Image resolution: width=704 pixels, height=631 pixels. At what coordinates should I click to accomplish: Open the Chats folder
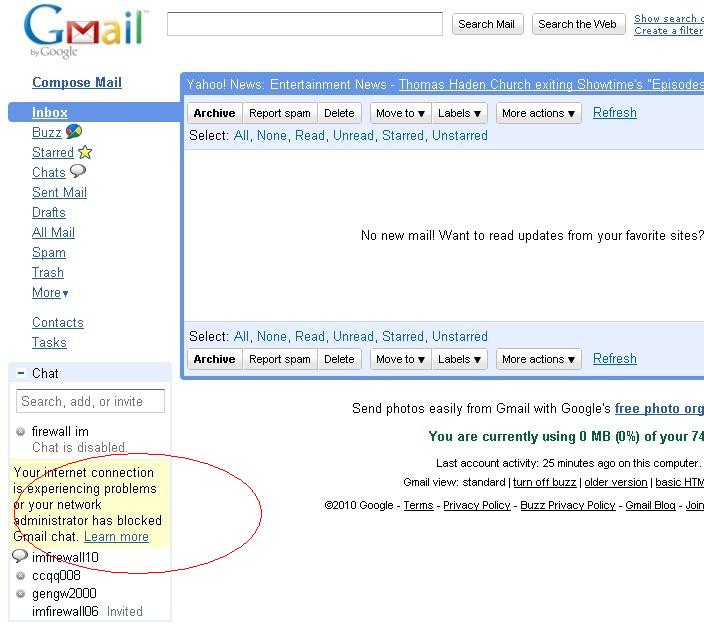pyautogui.click(x=48, y=172)
